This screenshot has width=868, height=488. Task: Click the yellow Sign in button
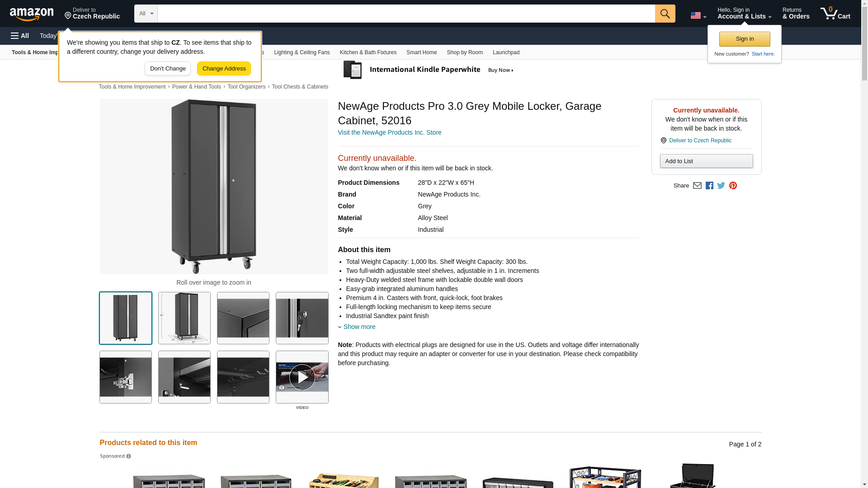coord(744,39)
